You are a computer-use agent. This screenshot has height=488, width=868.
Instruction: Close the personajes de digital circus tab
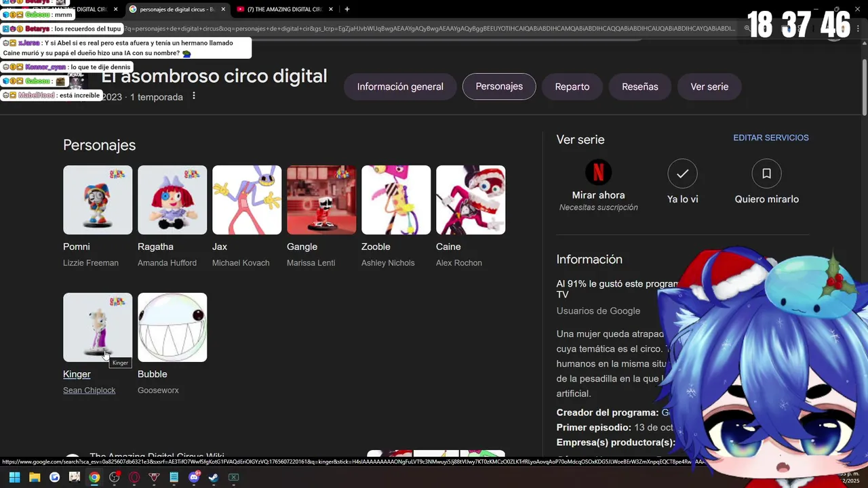[x=222, y=9]
